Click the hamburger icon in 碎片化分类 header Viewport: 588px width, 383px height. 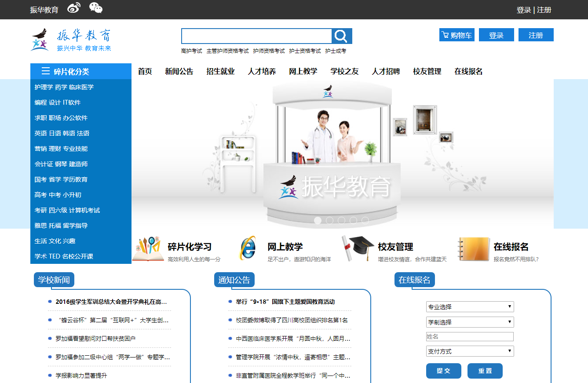tap(46, 71)
